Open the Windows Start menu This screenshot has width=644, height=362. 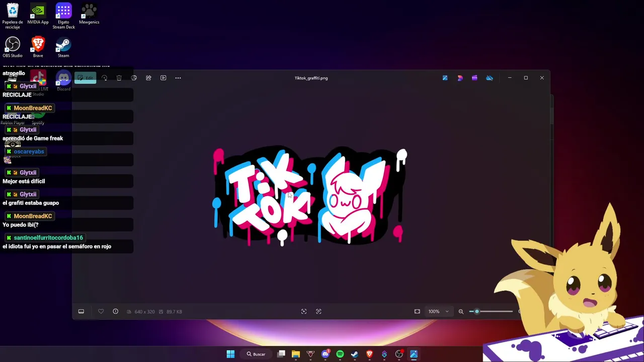(x=230, y=354)
